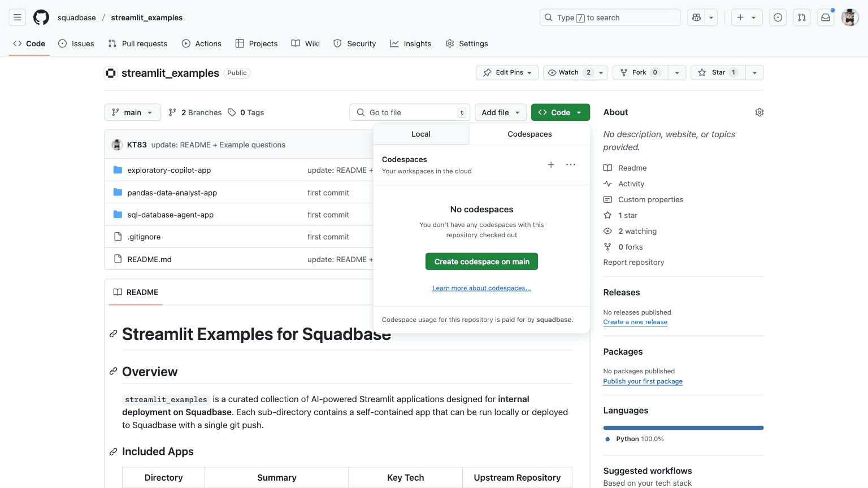The height and width of the screenshot is (488, 868).
Task: Open recent history with the clock icon
Action: point(778,18)
